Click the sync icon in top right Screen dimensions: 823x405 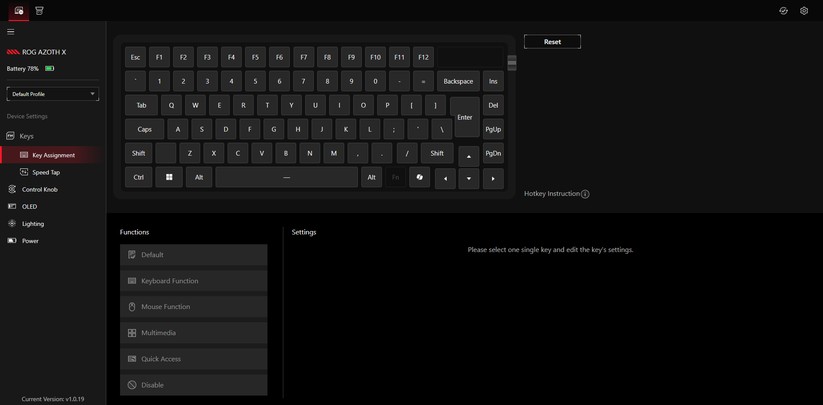point(783,11)
